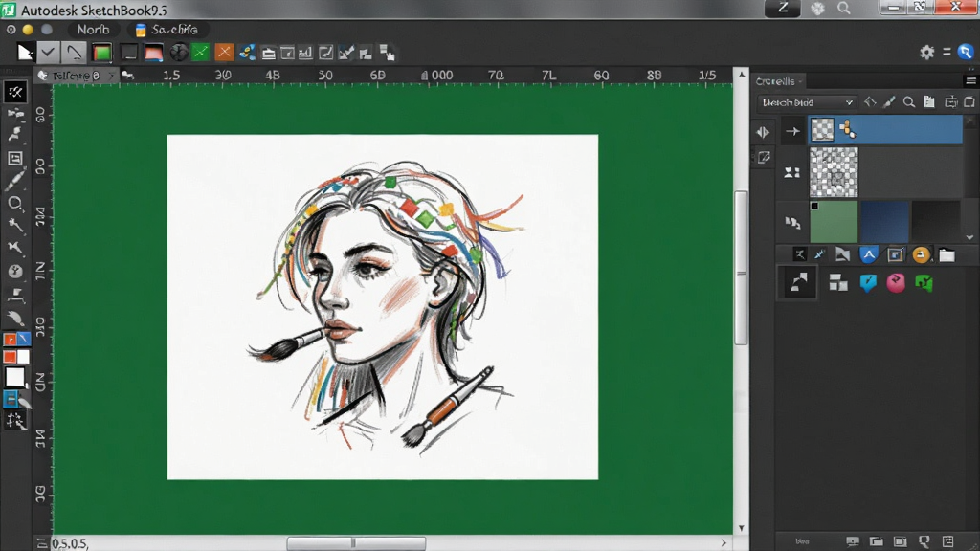
Task: Toggle the flip arrows button left of layers
Action: pos(763,132)
